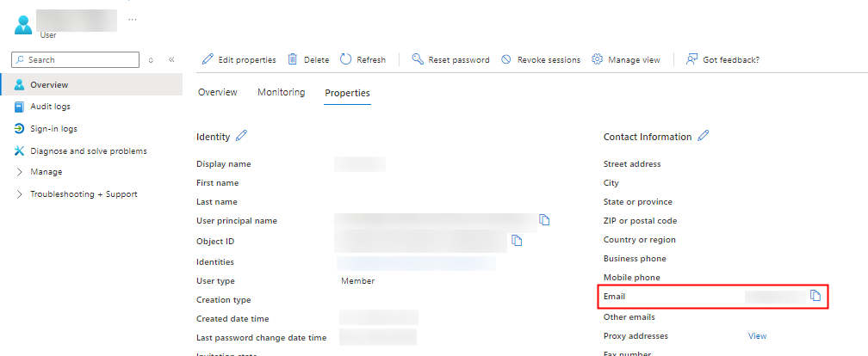Copy the Object ID value
868x356 pixels.
[517, 240]
